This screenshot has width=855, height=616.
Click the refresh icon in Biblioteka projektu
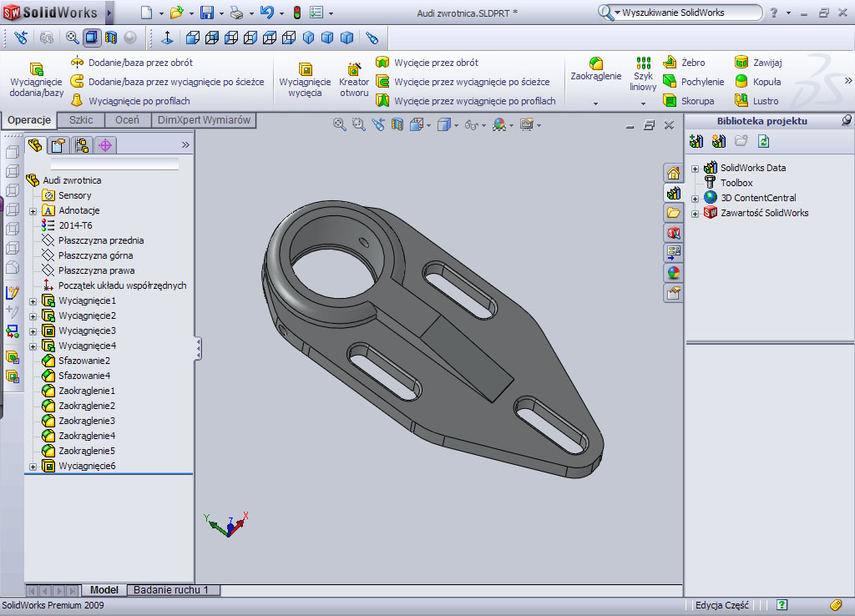click(763, 142)
